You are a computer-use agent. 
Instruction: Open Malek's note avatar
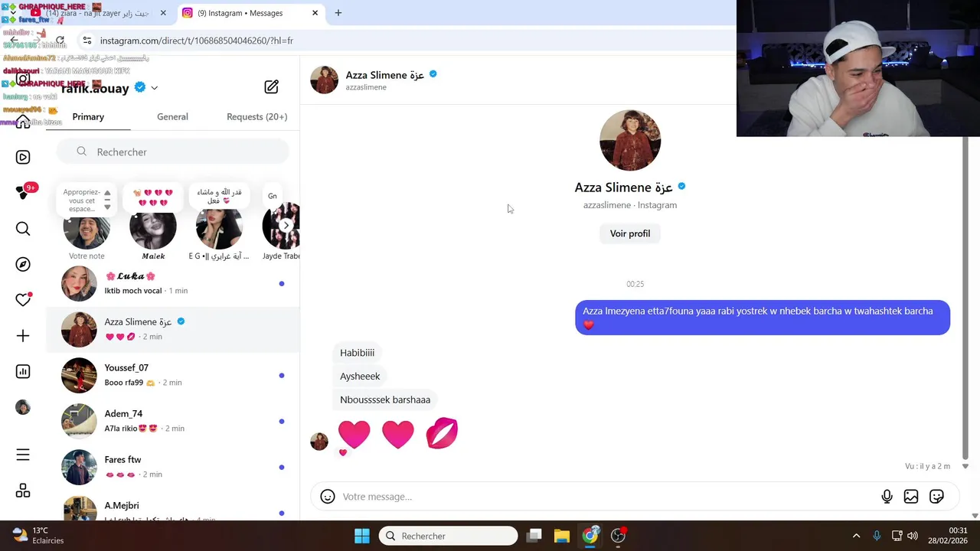153,227
